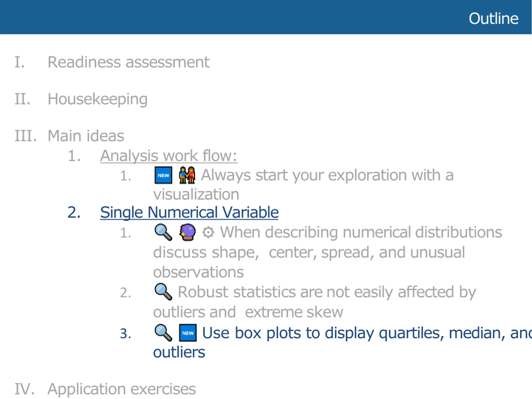Click the Roman numeral 'III.' marker
532x399 pixels.
pyautogui.click(x=26, y=136)
